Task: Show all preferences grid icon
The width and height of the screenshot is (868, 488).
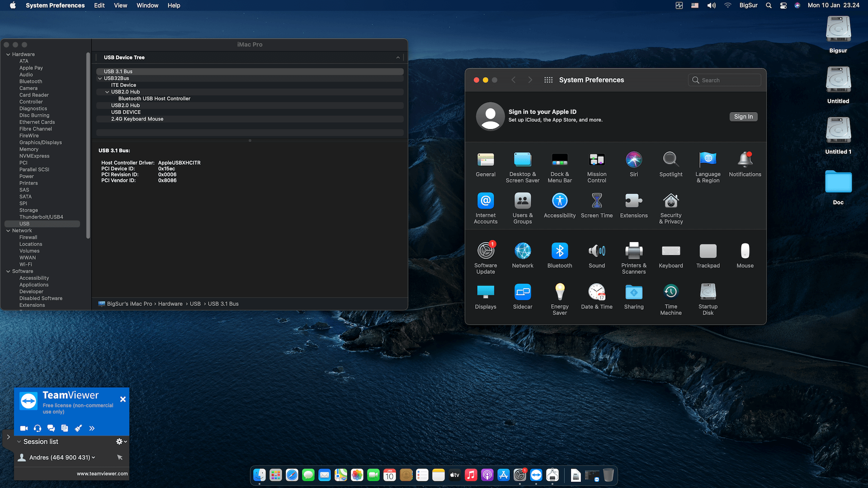Action: tap(548, 80)
